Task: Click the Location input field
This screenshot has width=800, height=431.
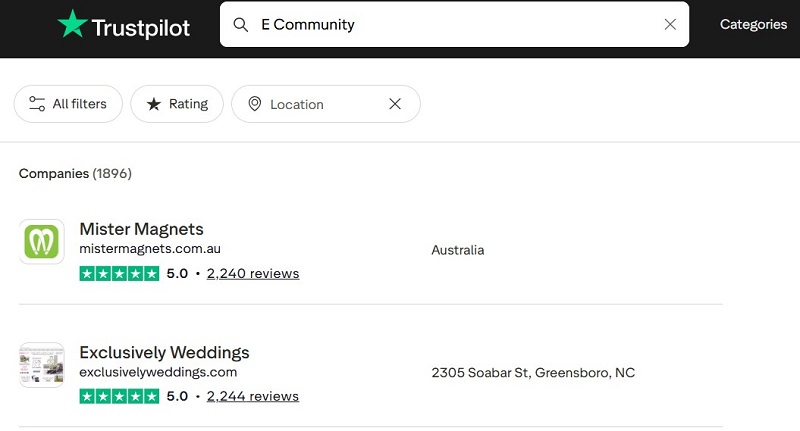Action: click(326, 104)
